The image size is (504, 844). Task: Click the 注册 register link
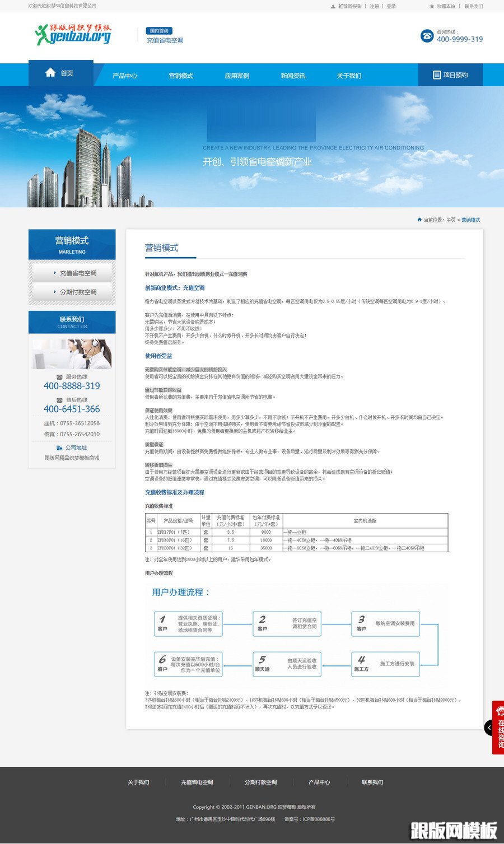tap(374, 7)
